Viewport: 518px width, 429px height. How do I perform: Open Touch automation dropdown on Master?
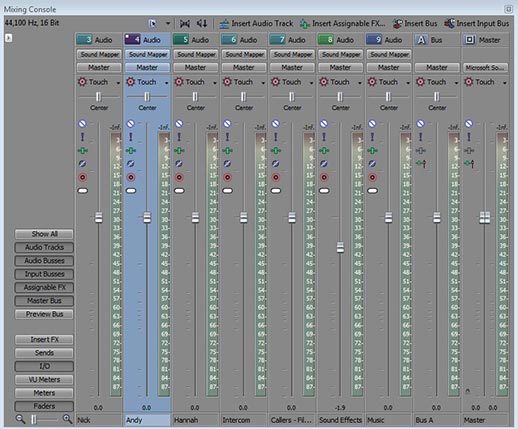click(x=505, y=83)
